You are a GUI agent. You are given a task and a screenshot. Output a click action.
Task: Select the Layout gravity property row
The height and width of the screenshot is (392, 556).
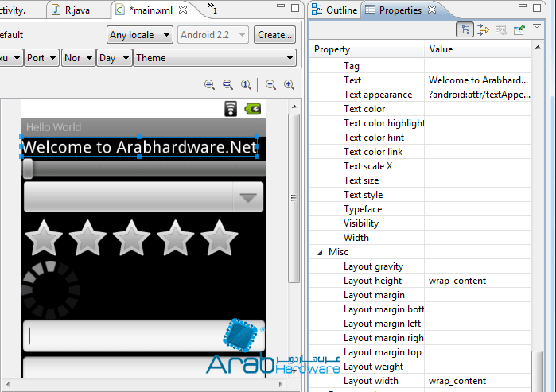420,266
